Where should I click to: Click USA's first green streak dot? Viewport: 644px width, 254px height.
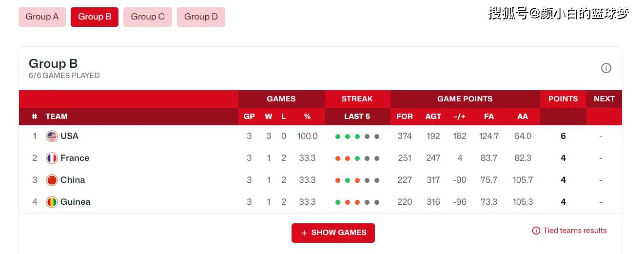coord(338,137)
